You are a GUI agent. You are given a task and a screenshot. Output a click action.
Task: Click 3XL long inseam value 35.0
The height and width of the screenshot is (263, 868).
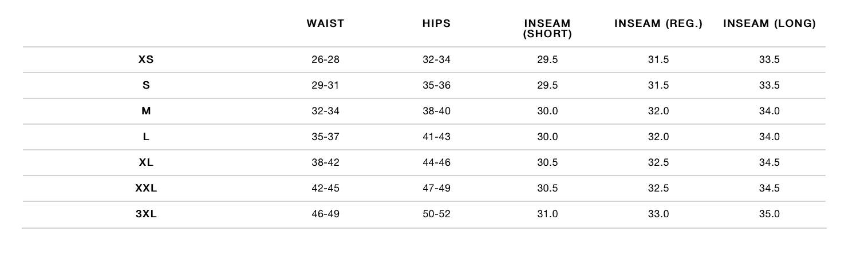[x=770, y=214]
